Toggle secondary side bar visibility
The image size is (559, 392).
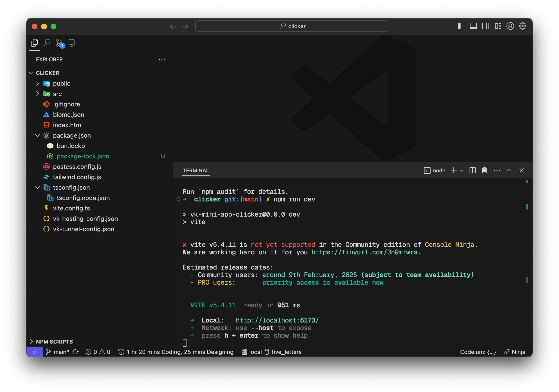pyautogui.click(x=485, y=26)
